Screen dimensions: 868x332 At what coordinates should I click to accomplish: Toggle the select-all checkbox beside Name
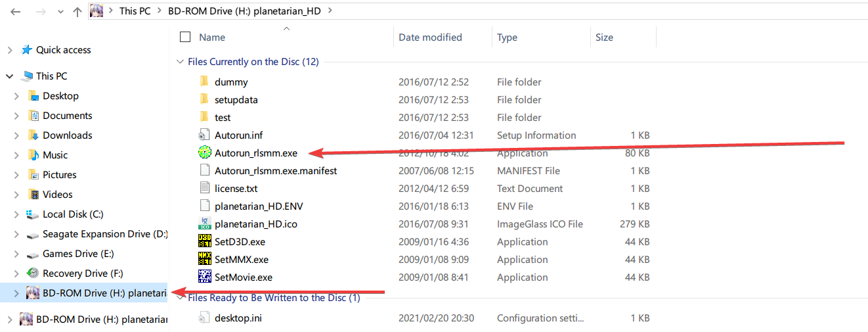(185, 37)
